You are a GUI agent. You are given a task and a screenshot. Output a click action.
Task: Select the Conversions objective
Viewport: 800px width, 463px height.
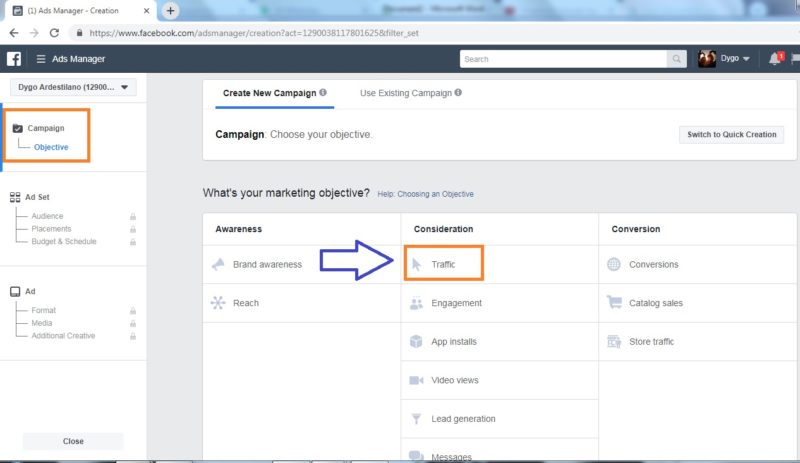[697, 264]
